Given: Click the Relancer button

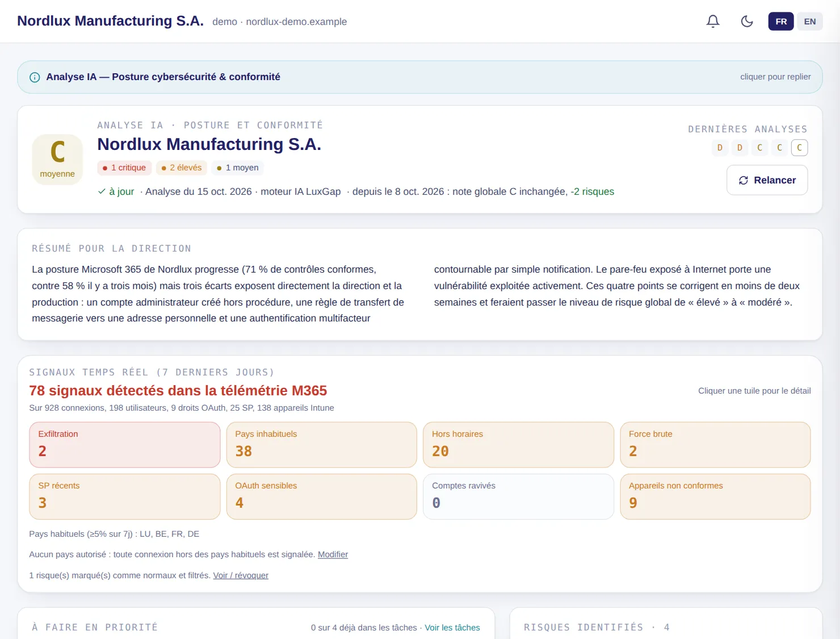Looking at the screenshot, I should (767, 180).
